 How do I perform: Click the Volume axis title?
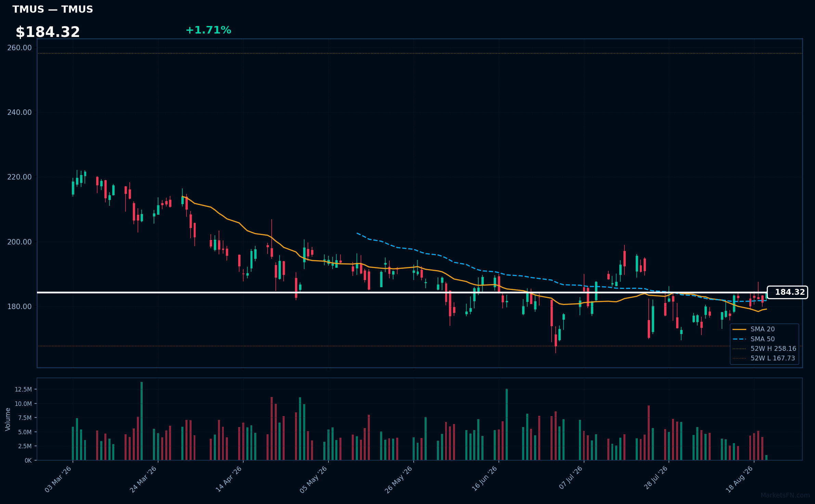(x=8, y=419)
